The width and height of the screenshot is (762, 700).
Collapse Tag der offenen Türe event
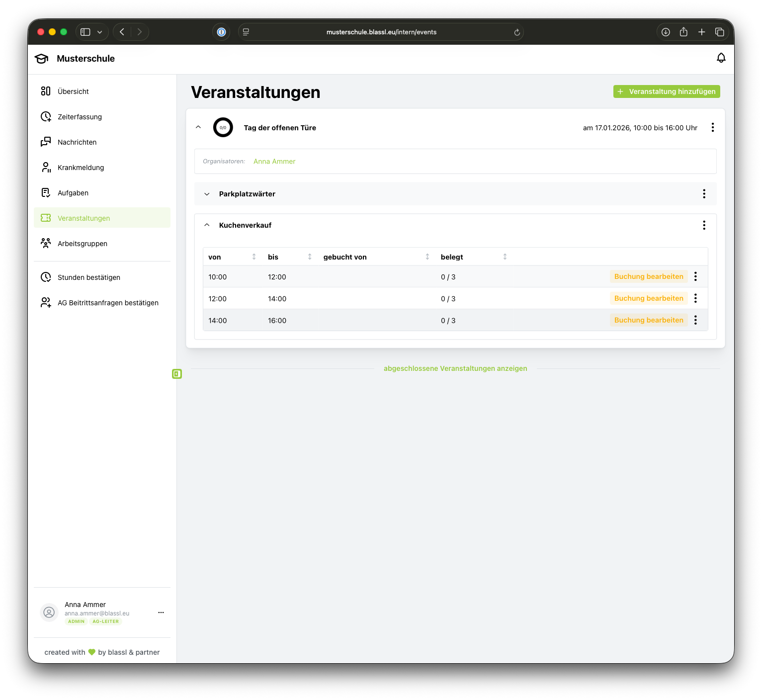[198, 127]
